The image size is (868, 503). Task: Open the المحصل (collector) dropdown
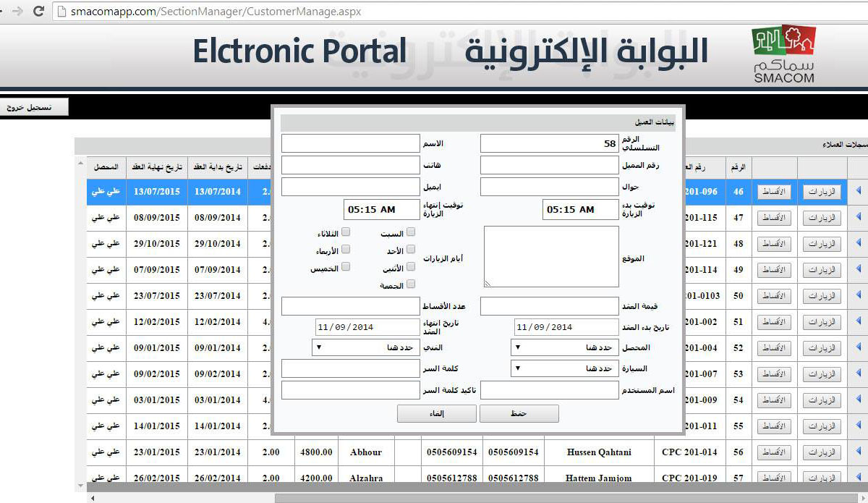[x=564, y=347]
